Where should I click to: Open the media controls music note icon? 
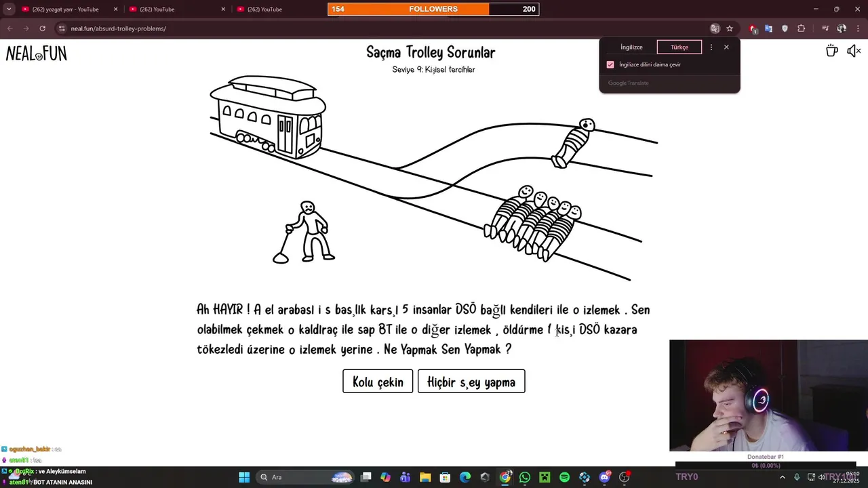pyautogui.click(x=825, y=28)
